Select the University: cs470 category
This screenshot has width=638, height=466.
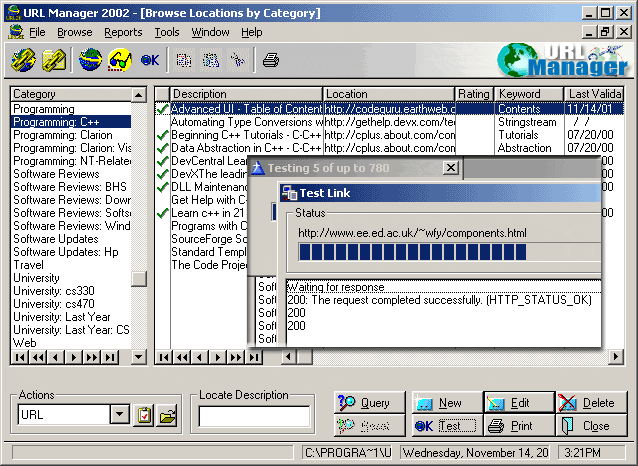(71, 304)
